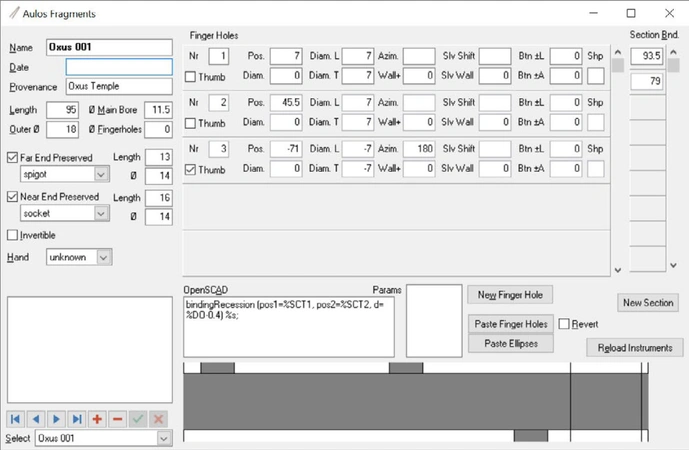Uncheck Far End Preserved checkbox

12,157
